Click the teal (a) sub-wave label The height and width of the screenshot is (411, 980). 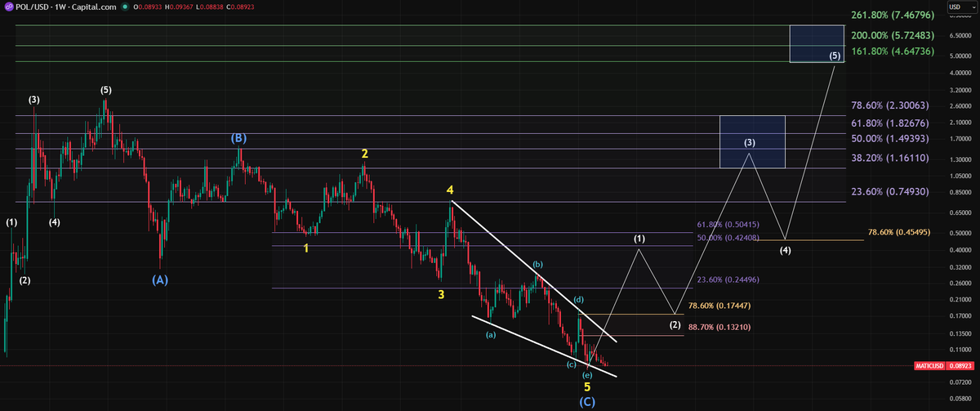[x=490, y=335]
